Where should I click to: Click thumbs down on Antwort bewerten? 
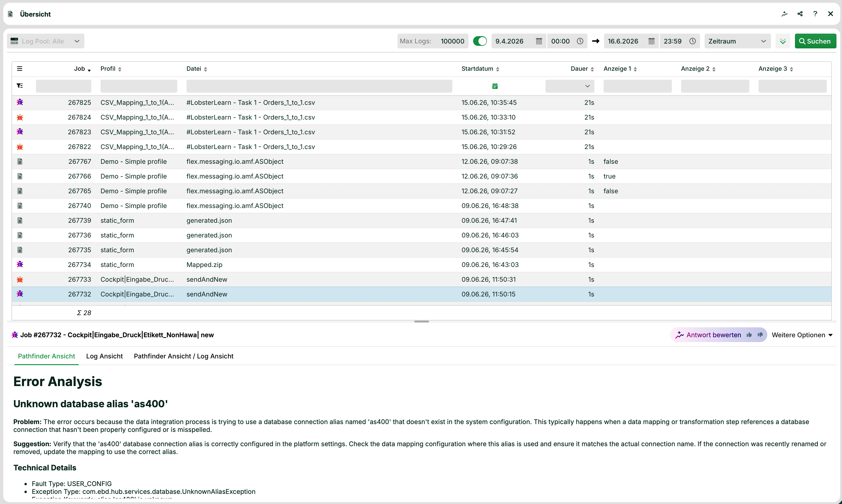[760, 335]
